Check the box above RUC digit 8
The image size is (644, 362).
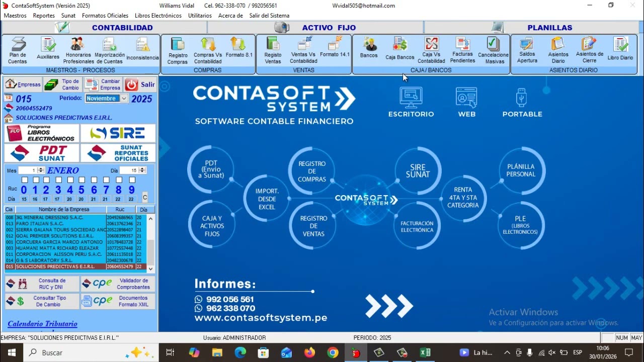(x=119, y=180)
